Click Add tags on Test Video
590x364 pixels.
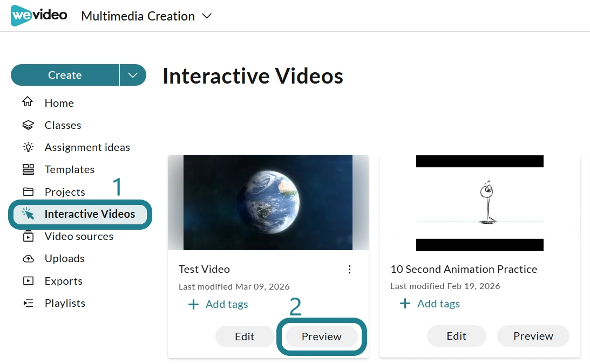pos(227,304)
